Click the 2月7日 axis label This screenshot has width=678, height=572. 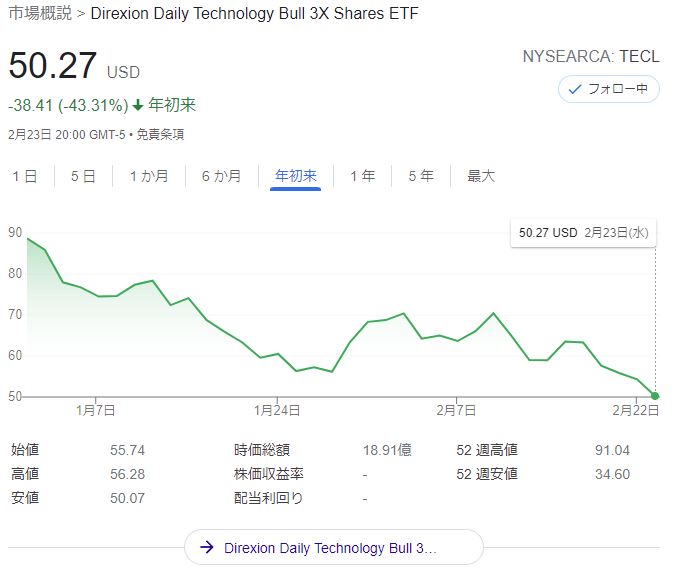tap(456, 410)
